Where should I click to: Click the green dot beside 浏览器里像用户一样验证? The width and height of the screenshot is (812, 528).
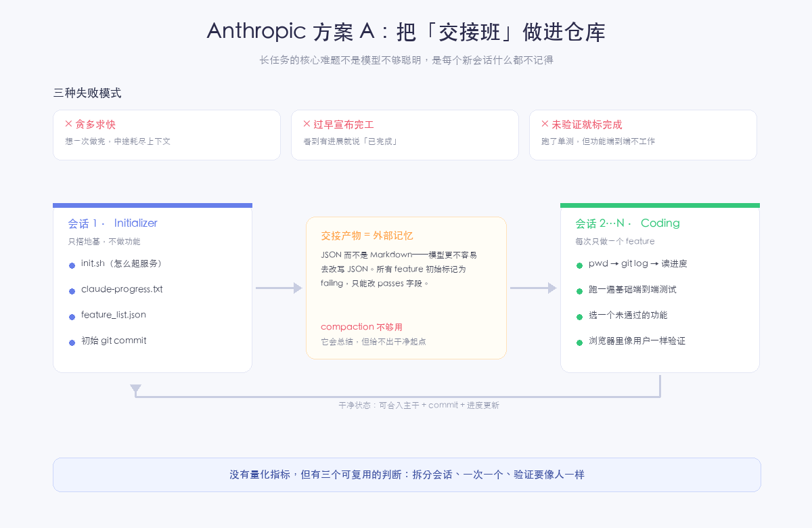(579, 343)
